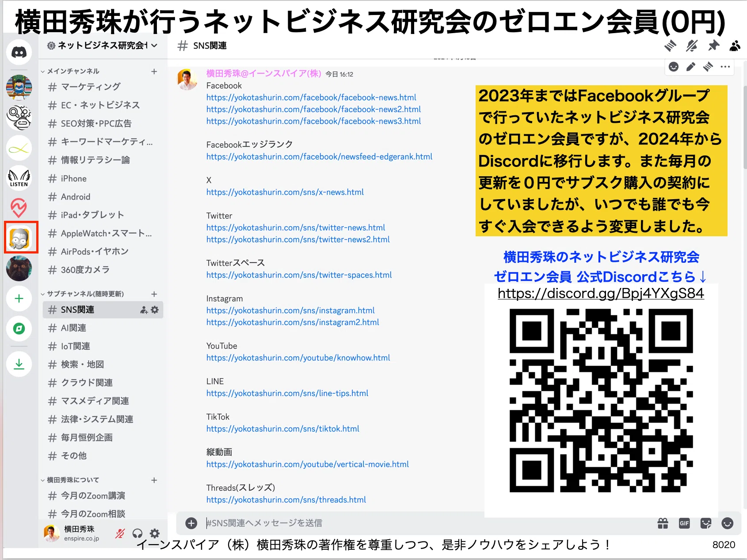747x560 pixels.
Task: Open the GIF picker
Action: coord(684,523)
